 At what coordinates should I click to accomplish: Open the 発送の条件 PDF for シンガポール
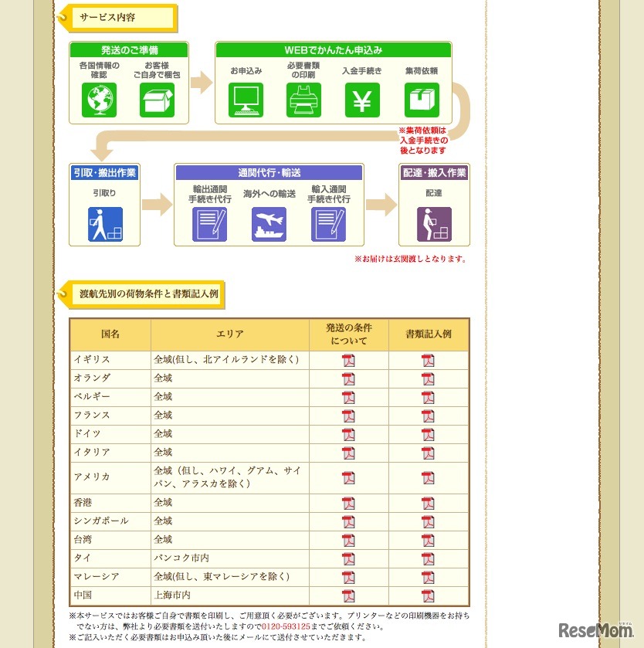click(x=349, y=522)
